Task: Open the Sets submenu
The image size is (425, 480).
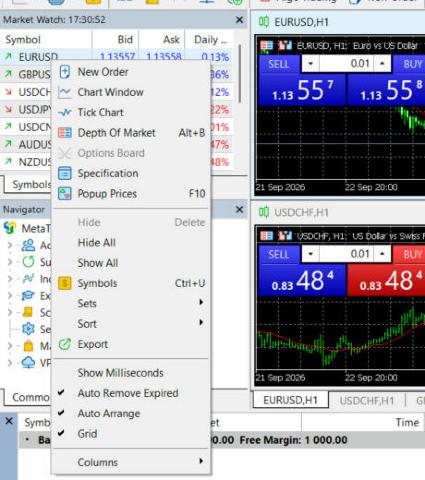Action: 131,303
